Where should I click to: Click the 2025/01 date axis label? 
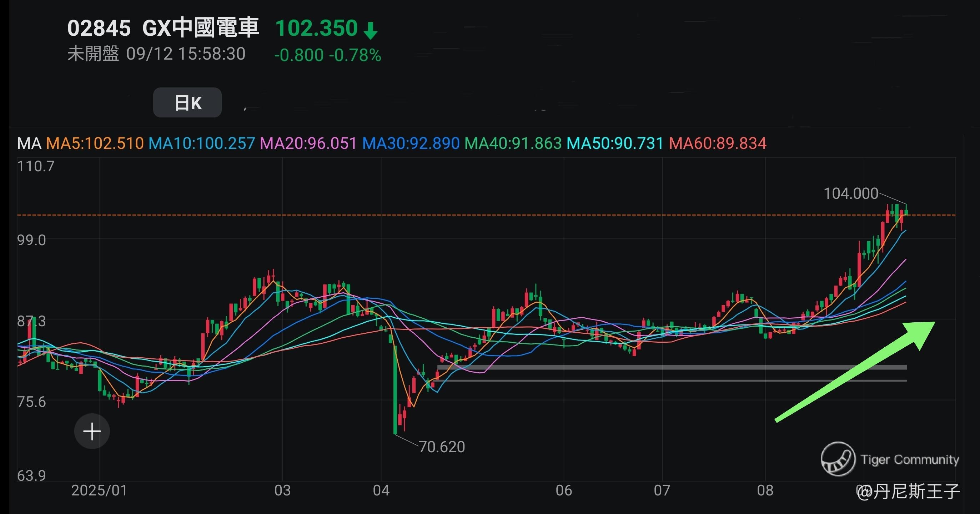click(x=99, y=490)
